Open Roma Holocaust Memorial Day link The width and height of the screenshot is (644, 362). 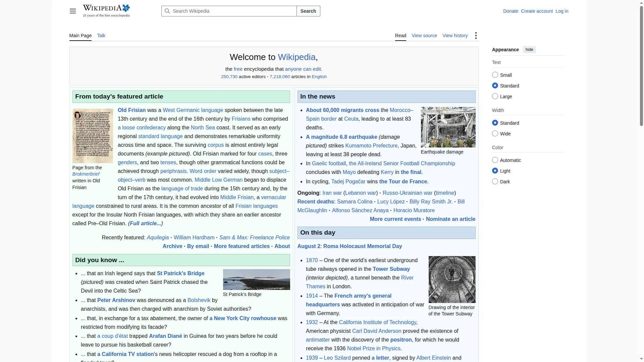363,246
